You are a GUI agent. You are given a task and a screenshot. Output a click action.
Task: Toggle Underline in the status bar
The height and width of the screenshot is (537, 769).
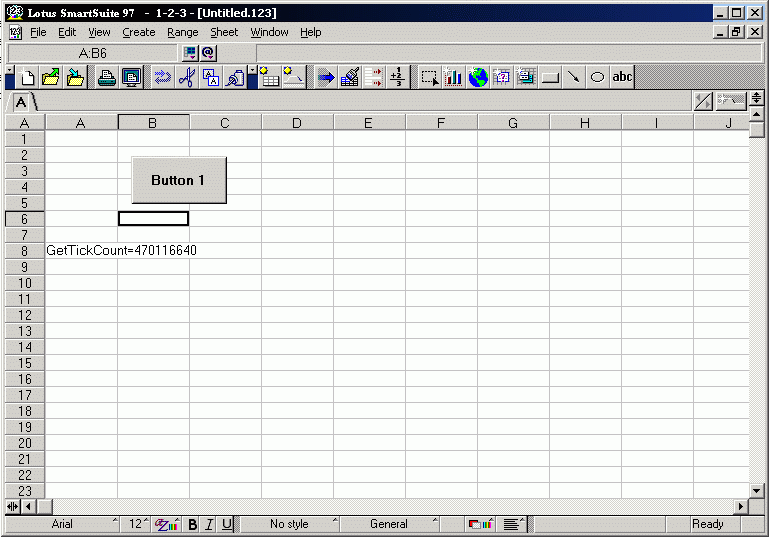click(x=227, y=524)
